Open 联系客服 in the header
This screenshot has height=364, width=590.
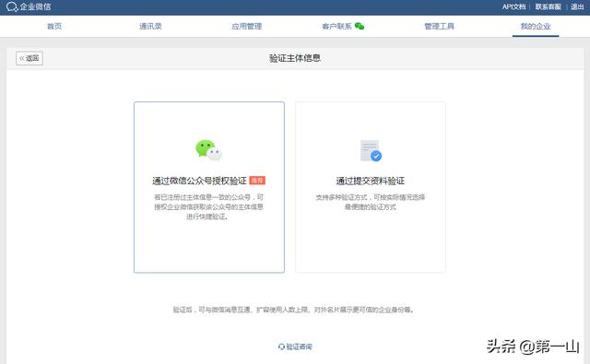[x=548, y=6]
